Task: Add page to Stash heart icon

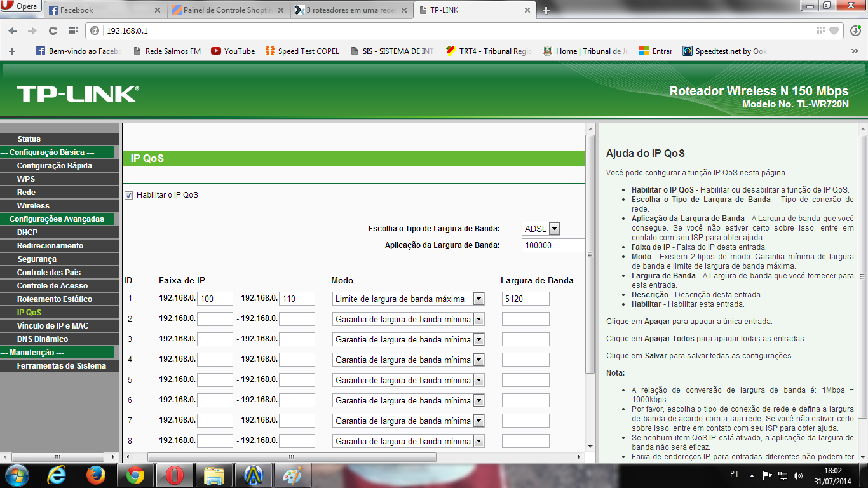Action: [x=834, y=30]
